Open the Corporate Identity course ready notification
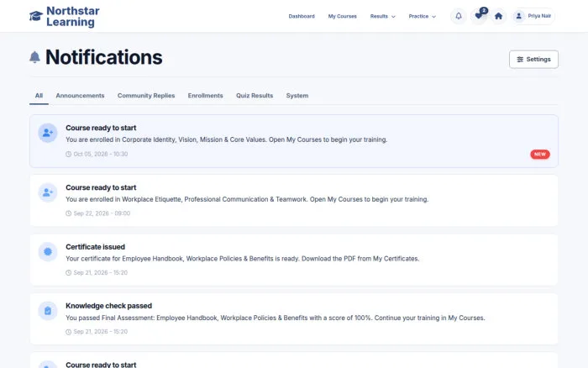The height and width of the screenshot is (368, 588). [294, 141]
